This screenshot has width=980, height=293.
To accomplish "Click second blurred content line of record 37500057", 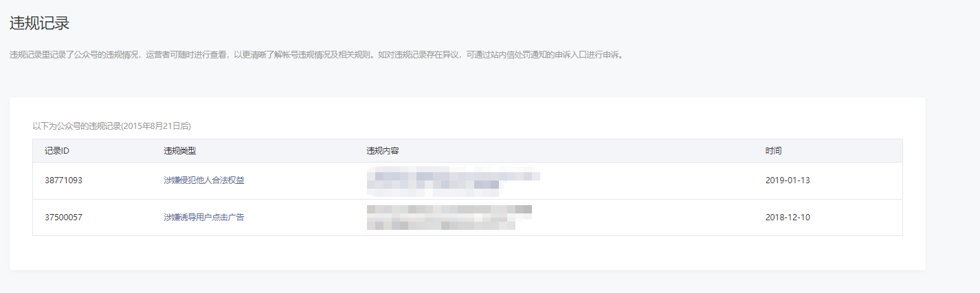I will click(441, 224).
